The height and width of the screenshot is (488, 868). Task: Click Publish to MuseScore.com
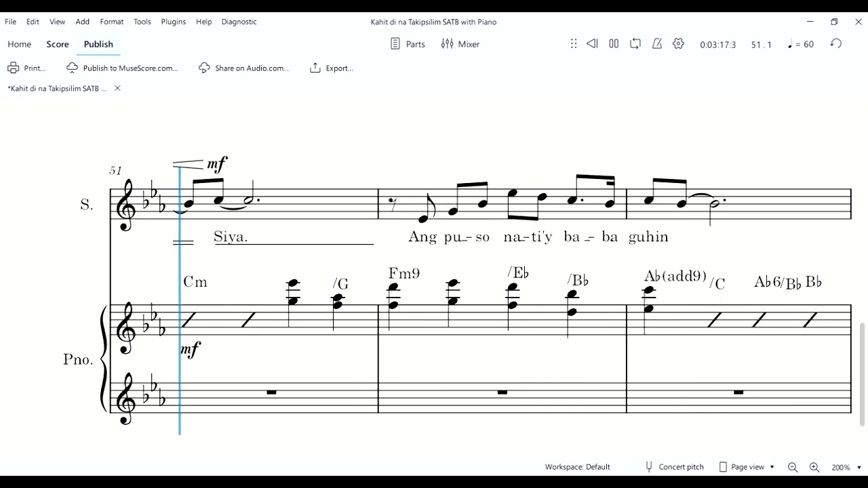click(122, 68)
